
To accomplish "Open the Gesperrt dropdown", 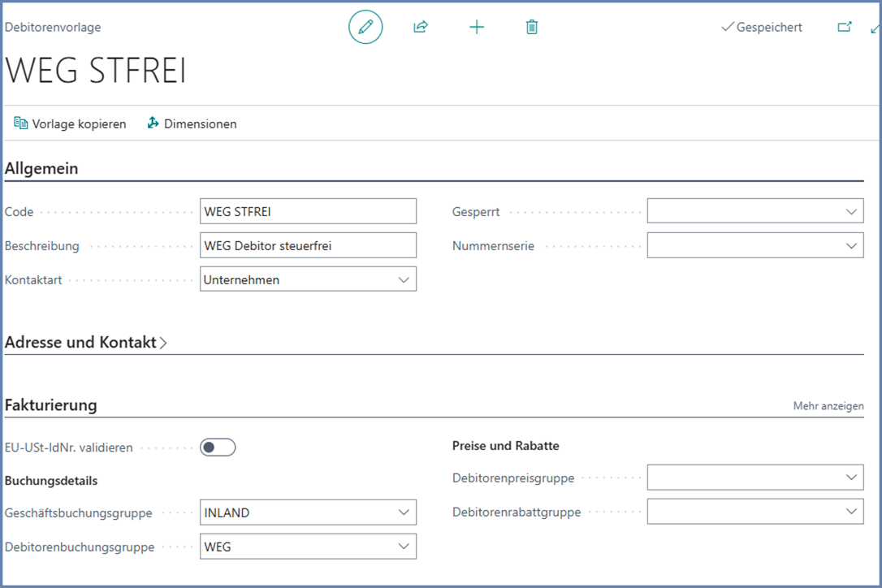I will click(850, 212).
